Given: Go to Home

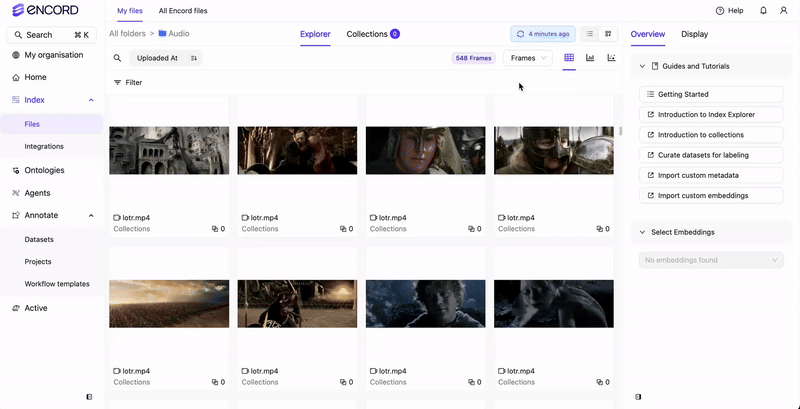Looking at the screenshot, I should (29, 78).
